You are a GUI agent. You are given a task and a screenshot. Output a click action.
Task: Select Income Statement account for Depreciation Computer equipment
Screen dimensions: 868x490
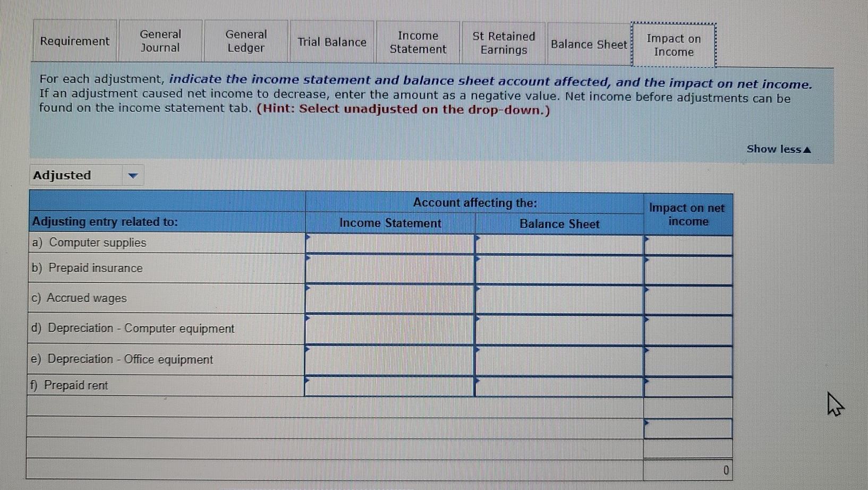pyautogui.click(x=390, y=329)
